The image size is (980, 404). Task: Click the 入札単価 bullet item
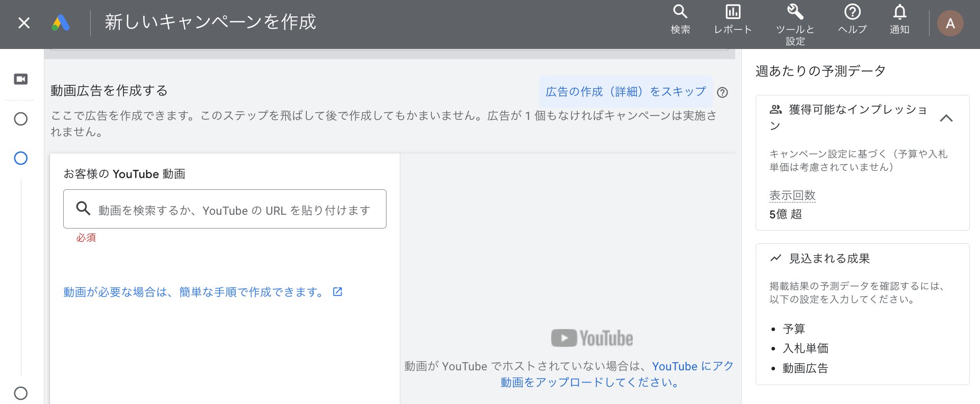806,348
